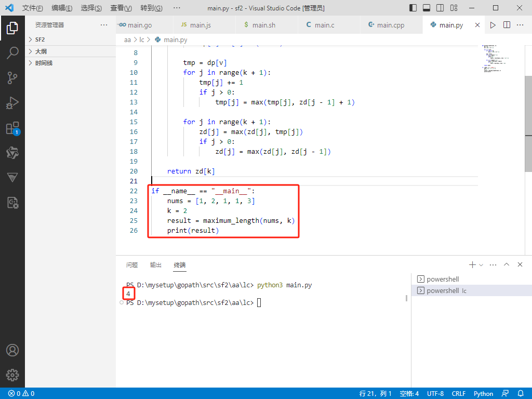Click the editor vertical scrollbar thumb
This screenshot has height=399, width=532.
click(528, 124)
